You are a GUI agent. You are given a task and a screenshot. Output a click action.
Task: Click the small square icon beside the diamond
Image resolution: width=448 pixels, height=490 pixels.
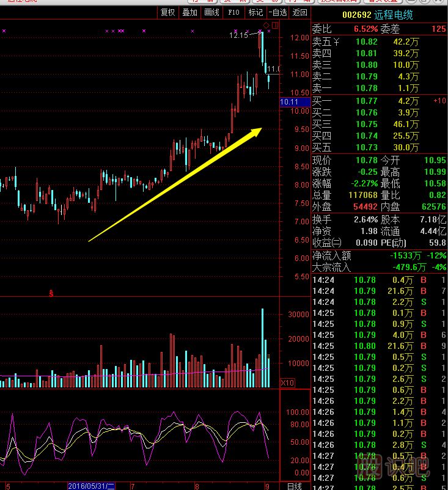click(275, 25)
